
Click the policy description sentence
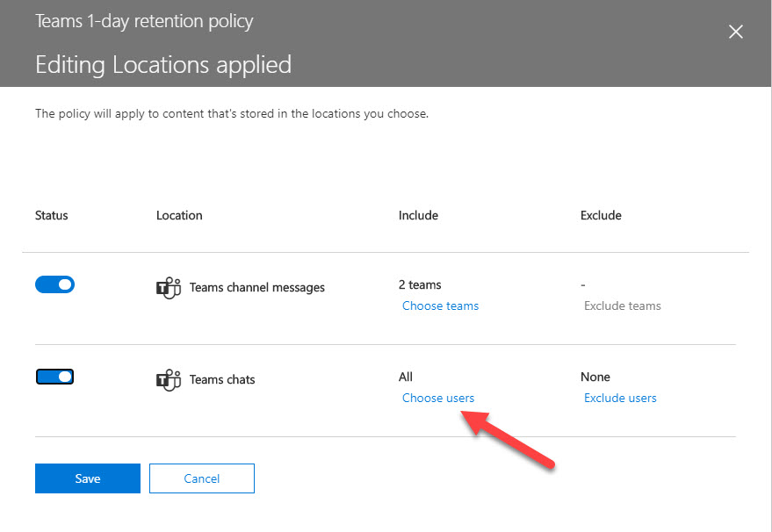click(x=232, y=113)
